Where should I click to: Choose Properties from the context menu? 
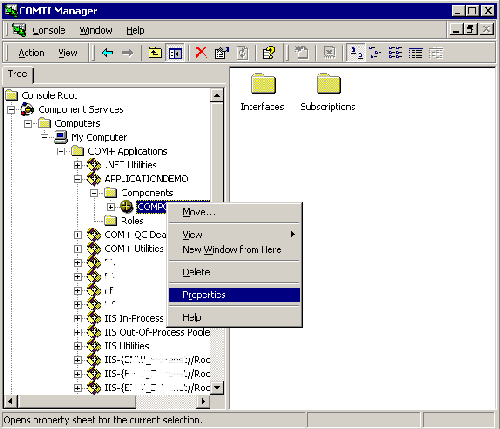click(x=234, y=295)
